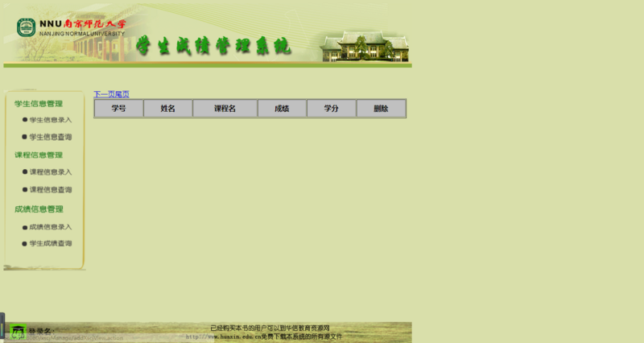Click the 成绩 column header
The height and width of the screenshot is (343, 644).
(x=283, y=109)
